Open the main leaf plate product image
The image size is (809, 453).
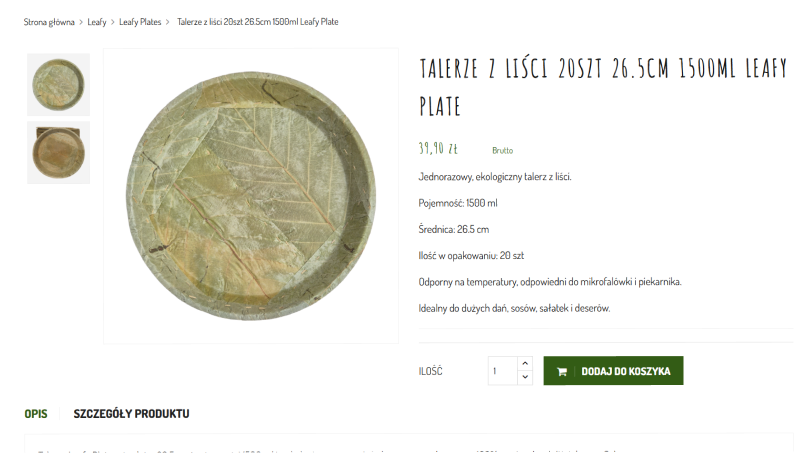(251, 196)
